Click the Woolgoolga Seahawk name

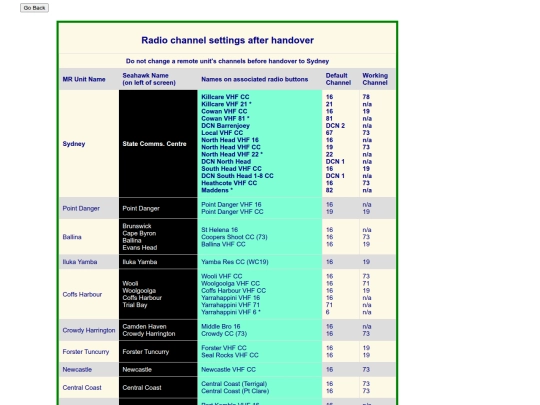click(x=139, y=291)
